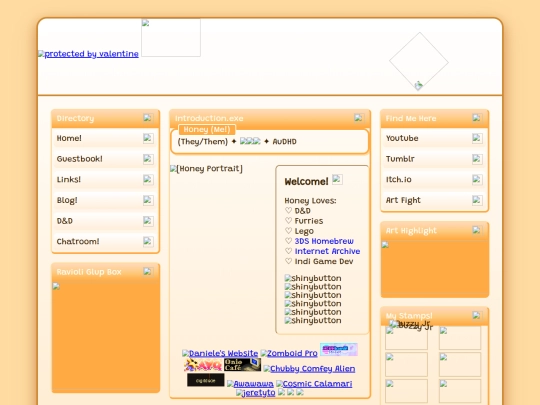Click the Furries list item
This screenshot has width=540, height=405.
tap(309, 221)
